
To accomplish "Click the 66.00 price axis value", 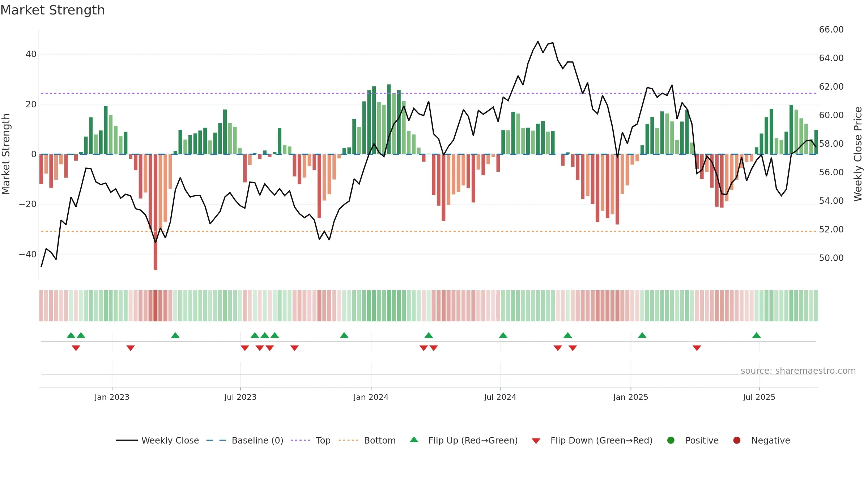I will tap(831, 29).
